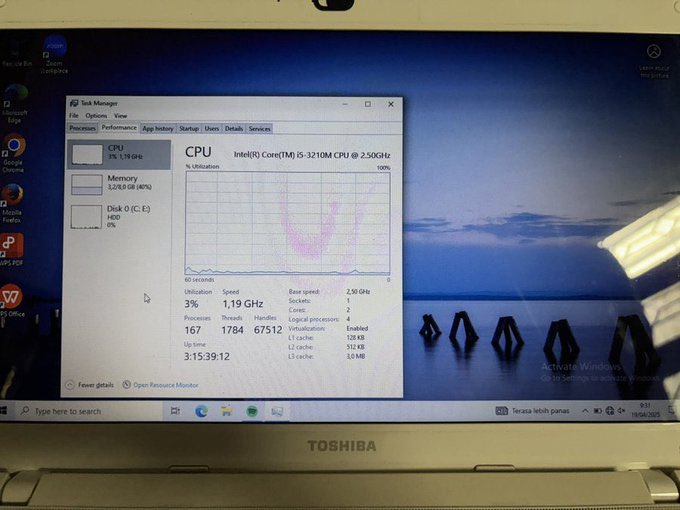
Task: Switch to the Services tab
Action: click(x=259, y=128)
